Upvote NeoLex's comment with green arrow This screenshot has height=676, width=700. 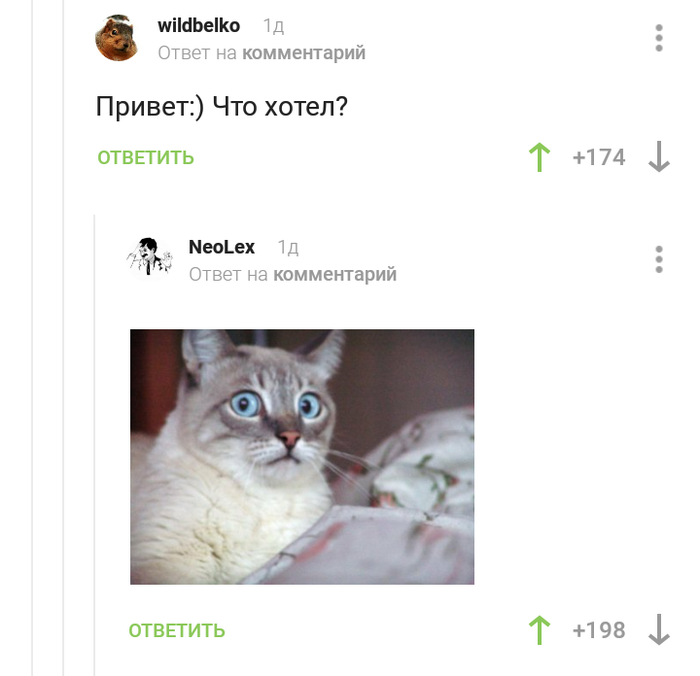pos(539,630)
